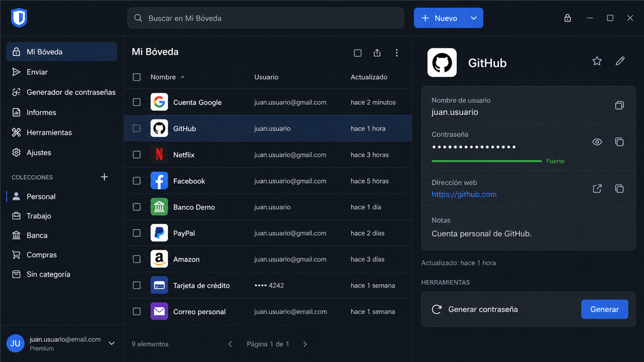644x362 pixels.
Task: Tick the Facebook row checkbox
Action: pos(137,181)
